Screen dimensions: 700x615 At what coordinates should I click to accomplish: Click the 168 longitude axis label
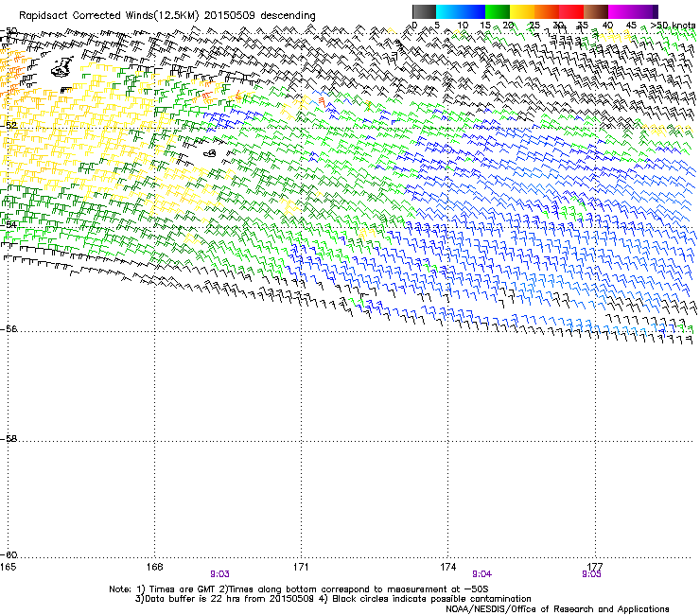click(154, 567)
